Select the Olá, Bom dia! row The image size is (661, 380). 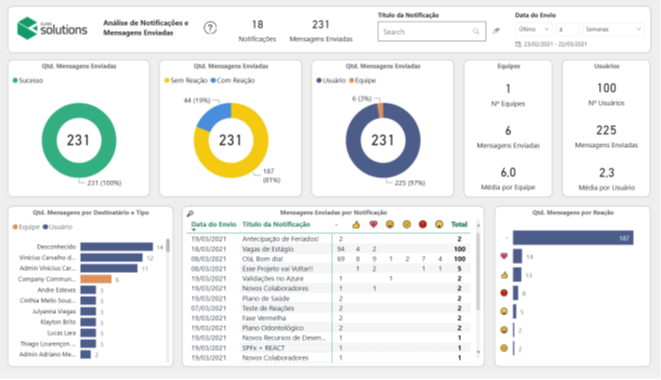click(329, 259)
